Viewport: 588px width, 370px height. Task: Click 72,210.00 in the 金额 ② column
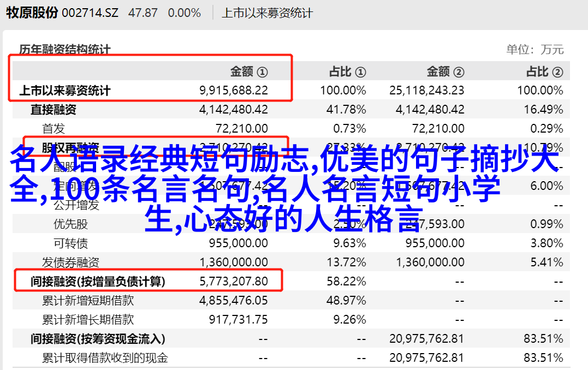point(438,129)
